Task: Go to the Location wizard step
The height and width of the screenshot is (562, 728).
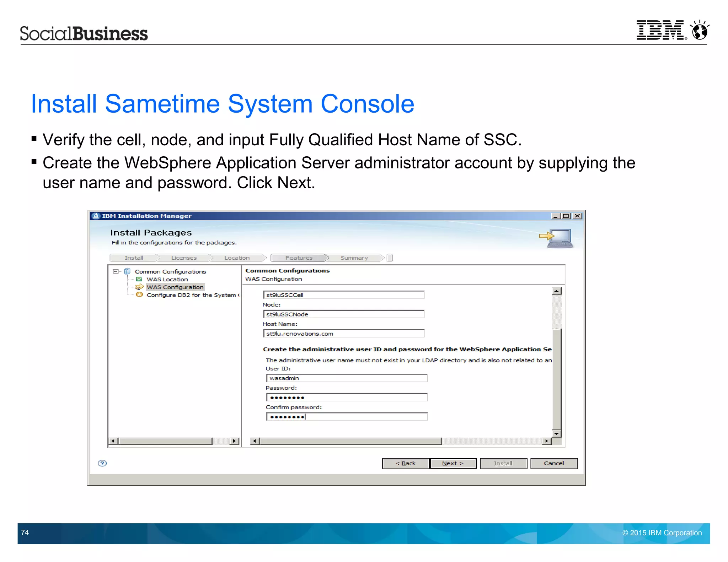Action: pos(237,258)
